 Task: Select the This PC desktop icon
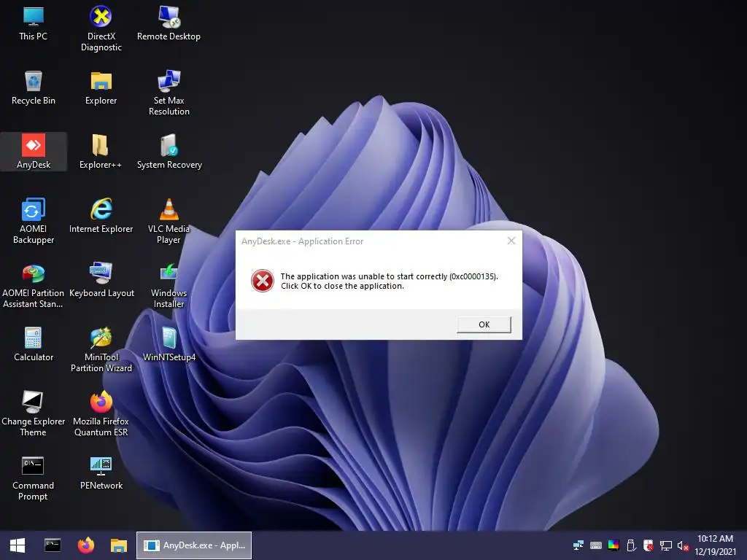pos(34,24)
